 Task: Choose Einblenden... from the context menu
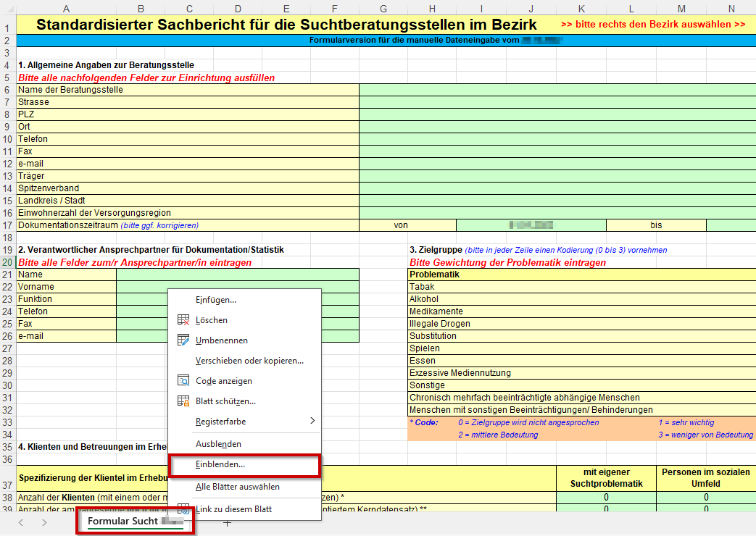220,464
